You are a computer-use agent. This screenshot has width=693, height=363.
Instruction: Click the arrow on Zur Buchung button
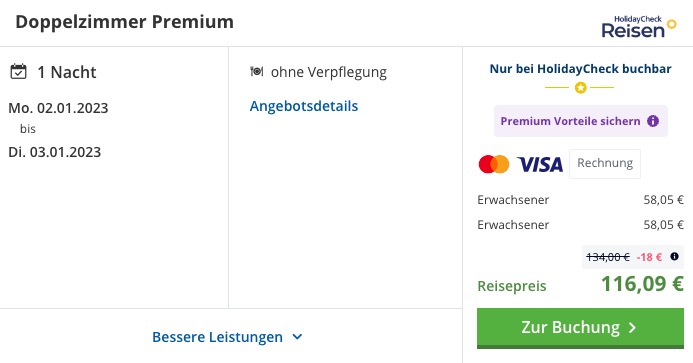click(x=632, y=328)
